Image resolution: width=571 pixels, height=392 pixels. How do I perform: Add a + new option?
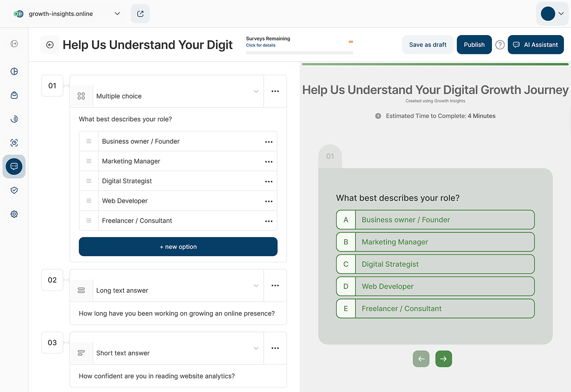[178, 246]
